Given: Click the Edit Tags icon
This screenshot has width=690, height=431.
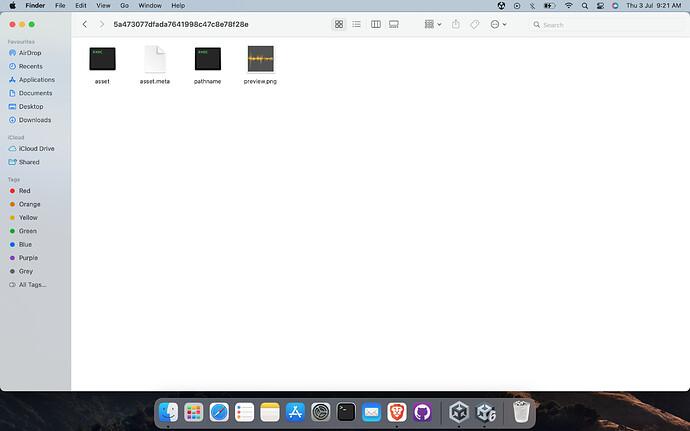Looking at the screenshot, I should click(474, 24).
